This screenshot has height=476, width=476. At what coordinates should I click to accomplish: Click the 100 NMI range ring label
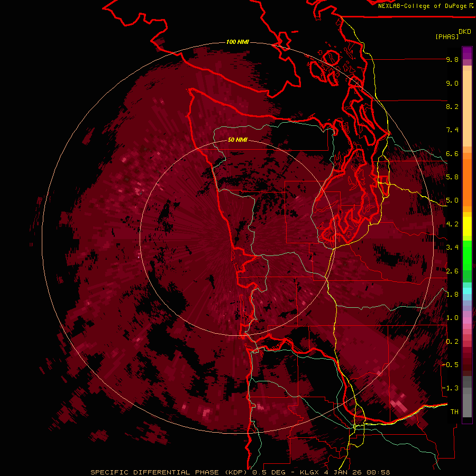pyautogui.click(x=237, y=42)
